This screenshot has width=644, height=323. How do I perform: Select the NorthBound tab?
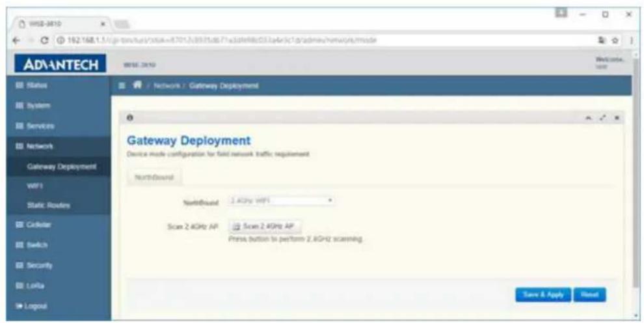(154, 178)
